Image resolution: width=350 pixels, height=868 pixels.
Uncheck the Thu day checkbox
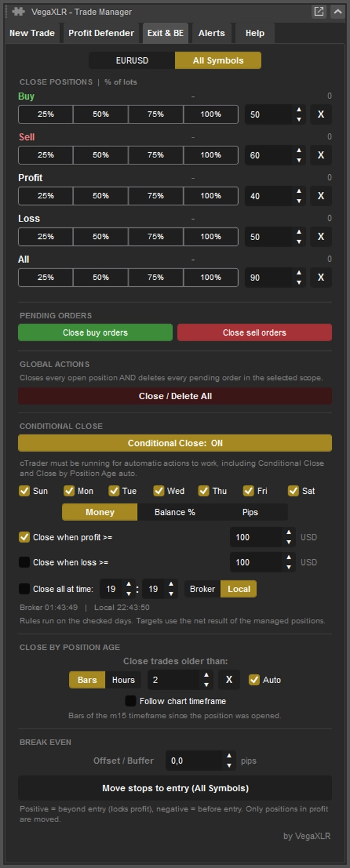tap(204, 491)
